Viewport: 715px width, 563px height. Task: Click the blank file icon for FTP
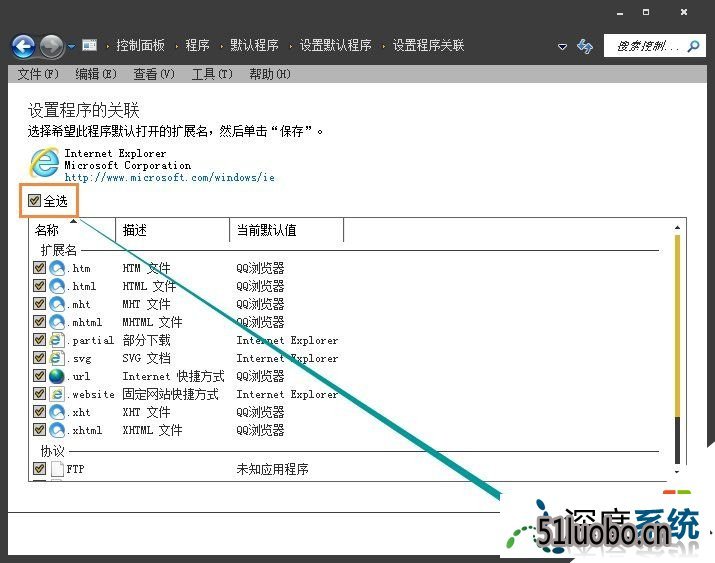point(57,469)
